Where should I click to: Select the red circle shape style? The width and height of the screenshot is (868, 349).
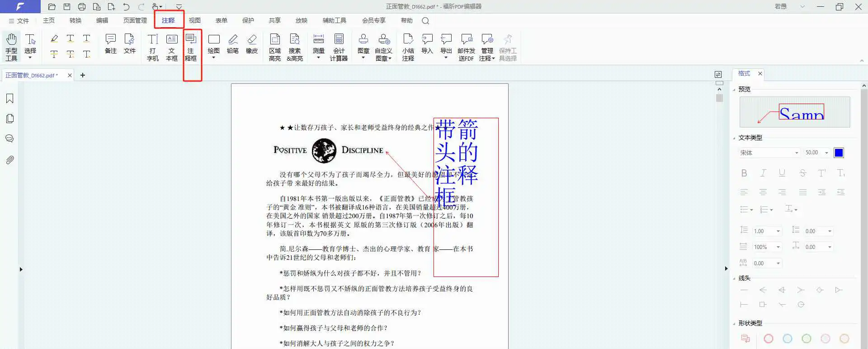pos(769,338)
